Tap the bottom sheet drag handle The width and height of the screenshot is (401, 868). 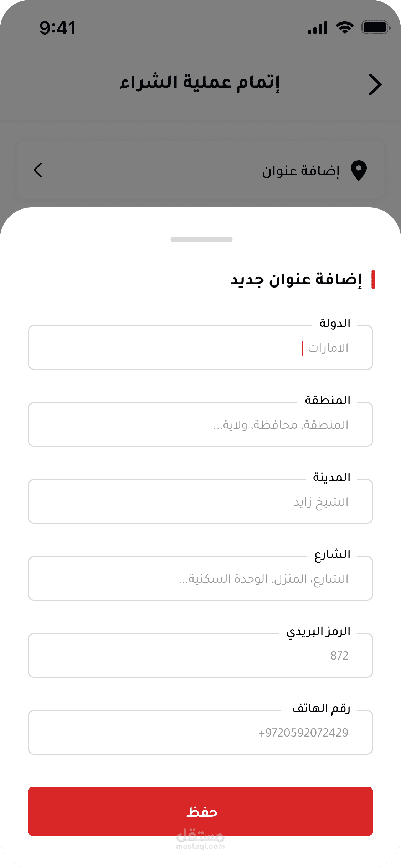click(201, 239)
